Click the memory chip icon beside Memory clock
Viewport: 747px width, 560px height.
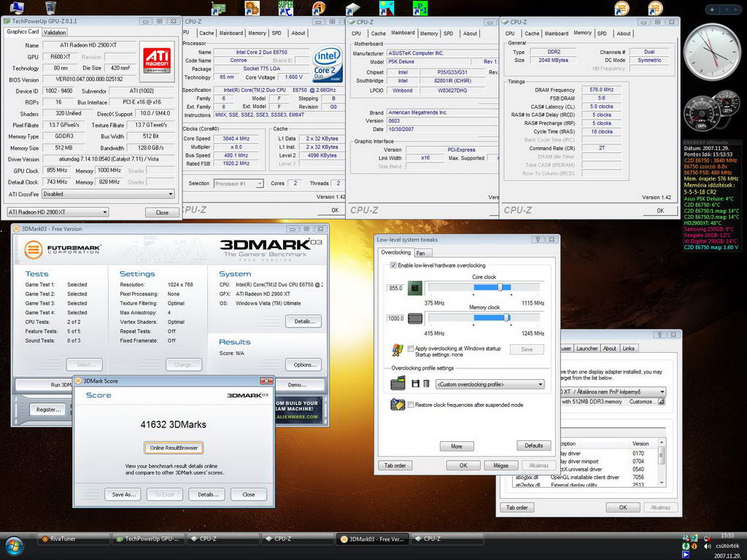tap(415, 318)
